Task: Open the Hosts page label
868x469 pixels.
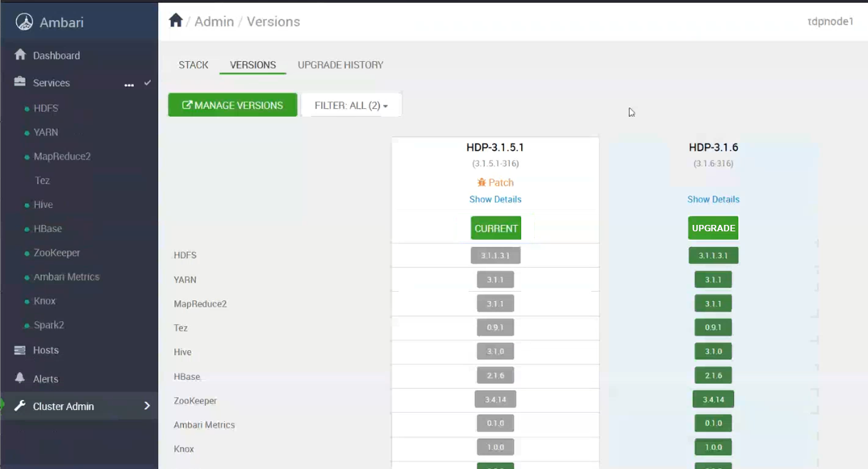Action: point(46,350)
